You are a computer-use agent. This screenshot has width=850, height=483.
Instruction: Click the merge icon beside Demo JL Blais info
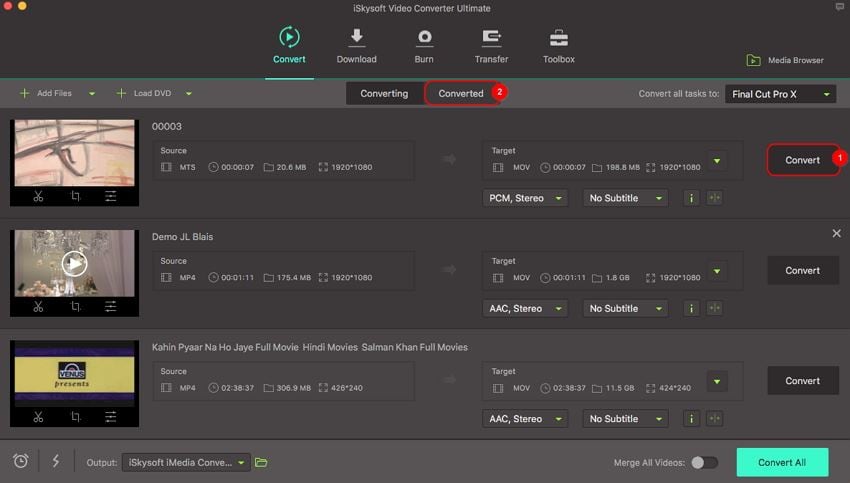tap(714, 308)
